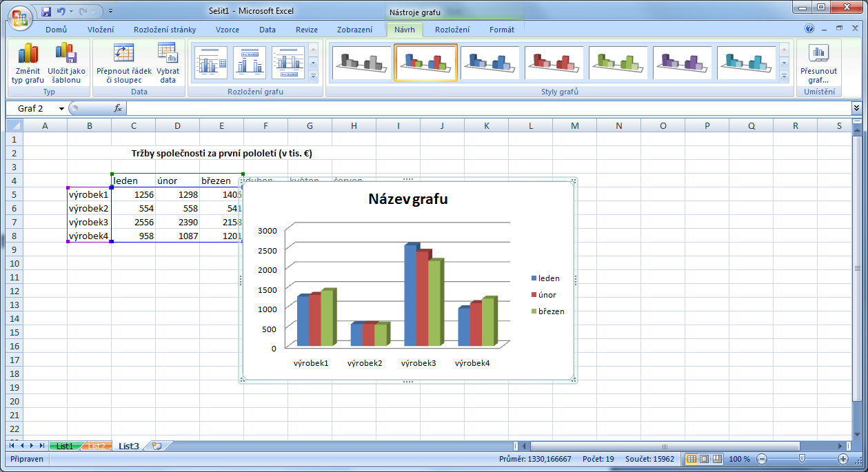Select the first chart layout thumbnail

click(x=210, y=63)
